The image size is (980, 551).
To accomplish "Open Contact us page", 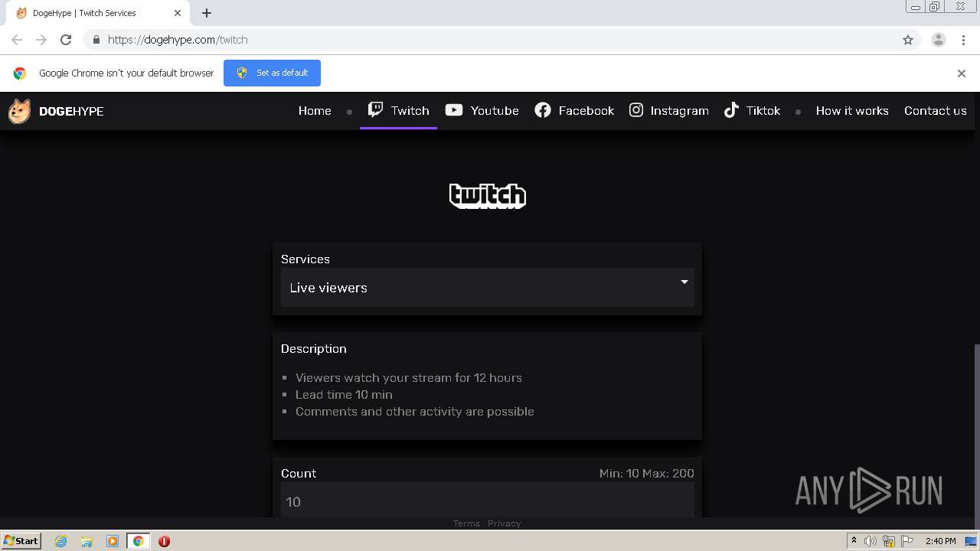I will [936, 110].
